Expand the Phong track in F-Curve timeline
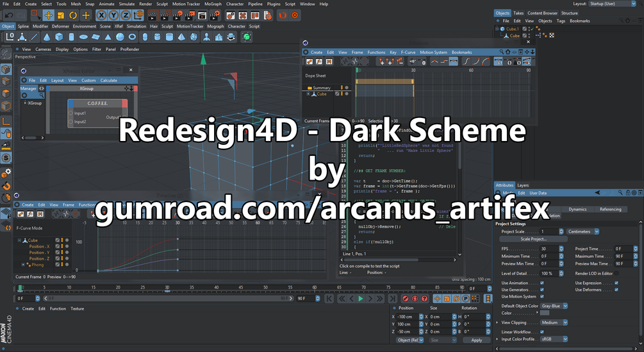 click(x=23, y=265)
